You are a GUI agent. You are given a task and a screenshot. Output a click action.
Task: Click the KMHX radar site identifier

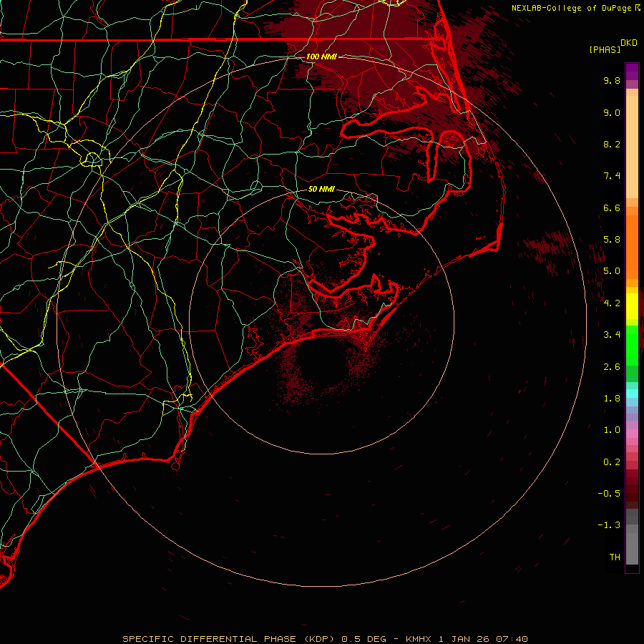tap(418, 639)
